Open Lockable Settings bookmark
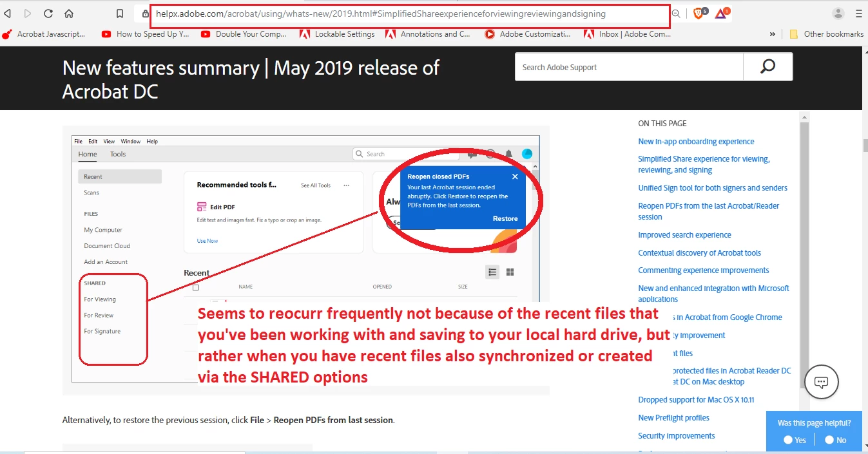868x454 pixels. (x=338, y=34)
